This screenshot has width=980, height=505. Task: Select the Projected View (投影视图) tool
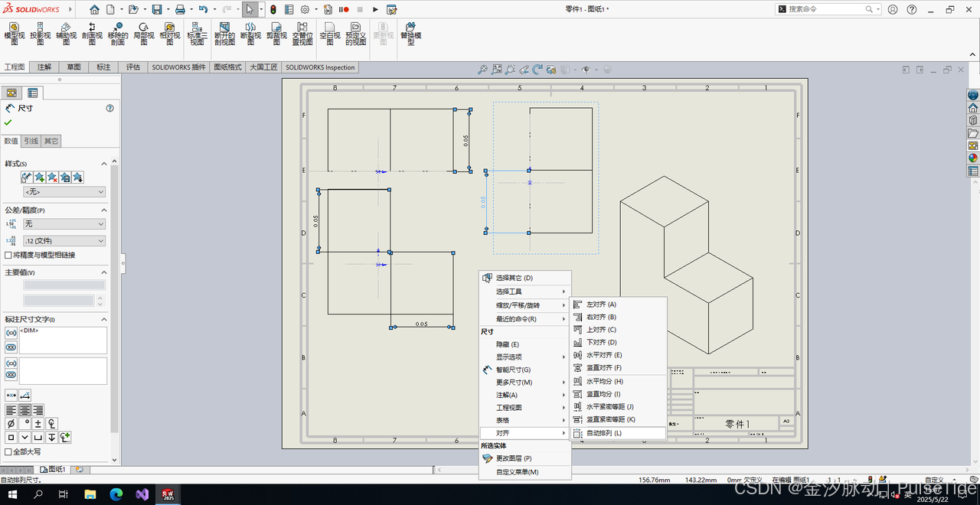click(x=40, y=34)
